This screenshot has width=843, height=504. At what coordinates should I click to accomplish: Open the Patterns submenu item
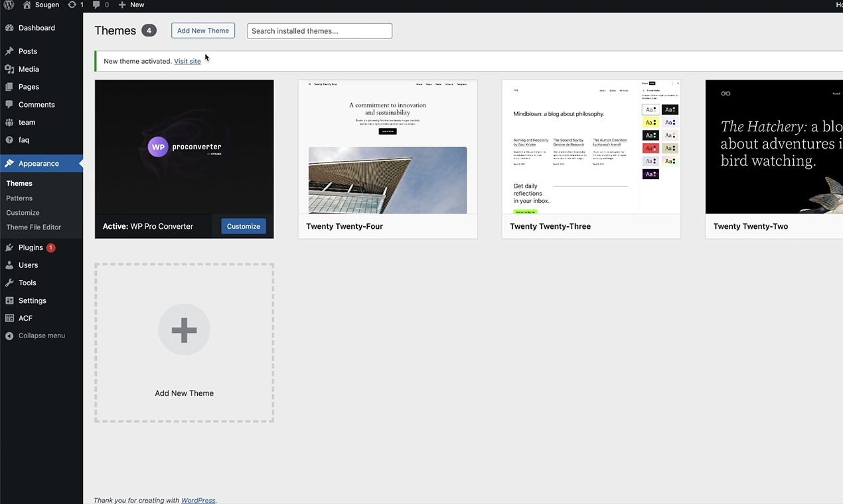click(19, 198)
